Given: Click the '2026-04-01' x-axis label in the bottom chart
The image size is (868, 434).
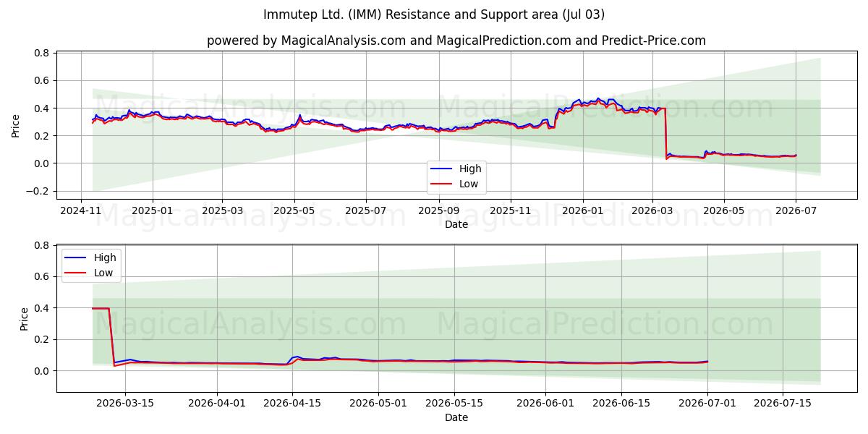Looking at the screenshot, I should pos(217,403).
